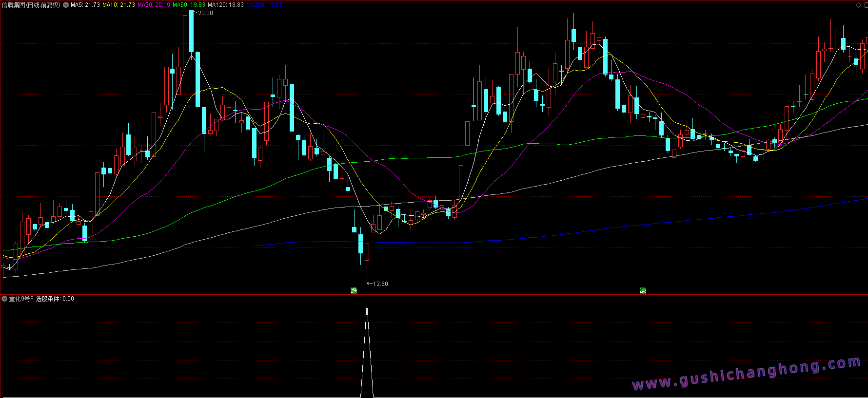The height and width of the screenshot is (398, 868).
Task: Click the green 减 event marker
Action: click(643, 290)
